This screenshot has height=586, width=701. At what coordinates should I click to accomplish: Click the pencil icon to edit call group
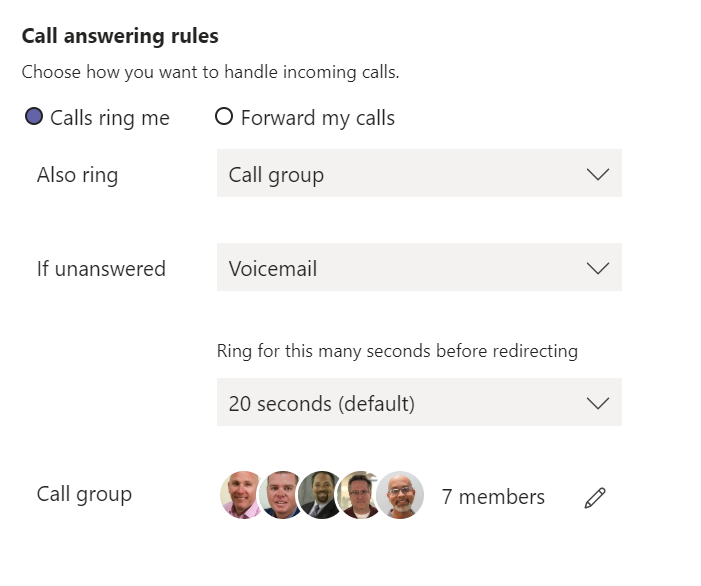pyautogui.click(x=595, y=497)
